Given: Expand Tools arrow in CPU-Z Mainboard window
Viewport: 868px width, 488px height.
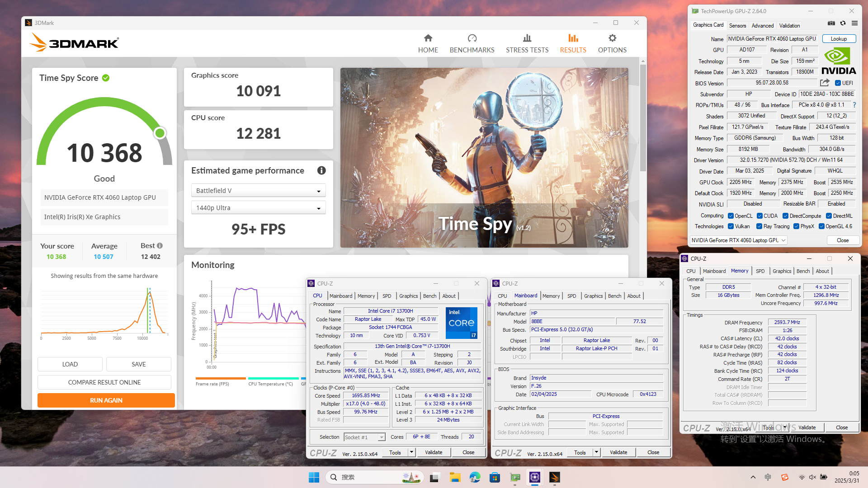Looking at the screenshot, I should (596, 452).
